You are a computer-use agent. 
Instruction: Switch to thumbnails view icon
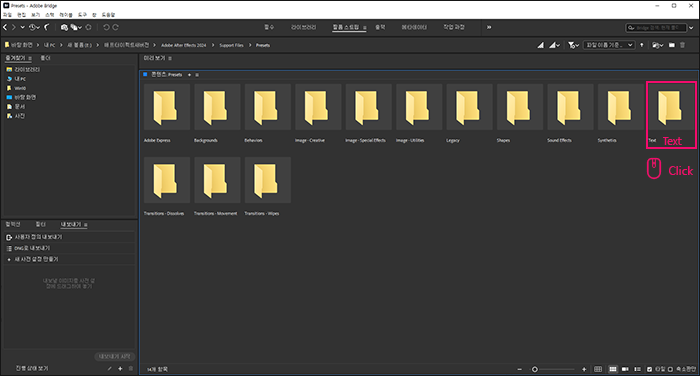click(x=613, y=369)
